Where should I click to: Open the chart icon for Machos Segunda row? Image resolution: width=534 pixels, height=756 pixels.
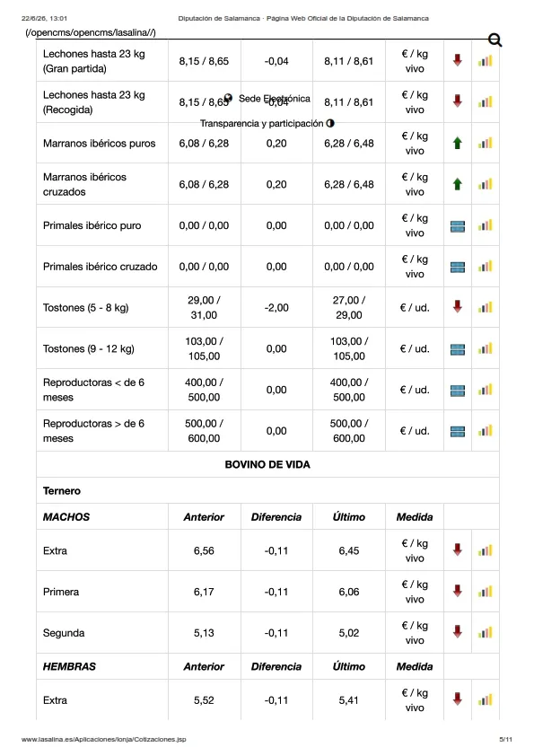(x=486, y=632)
